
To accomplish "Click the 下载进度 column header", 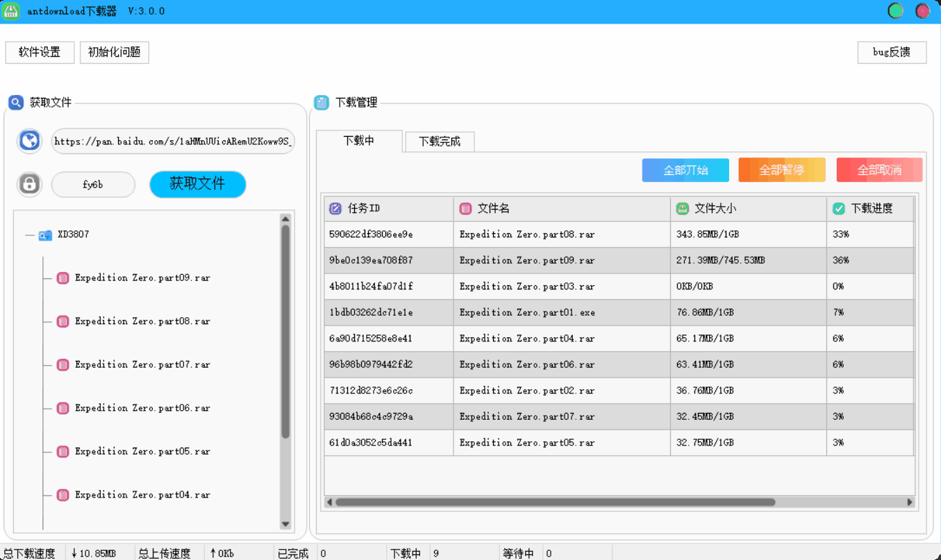I will pos(870,208).
